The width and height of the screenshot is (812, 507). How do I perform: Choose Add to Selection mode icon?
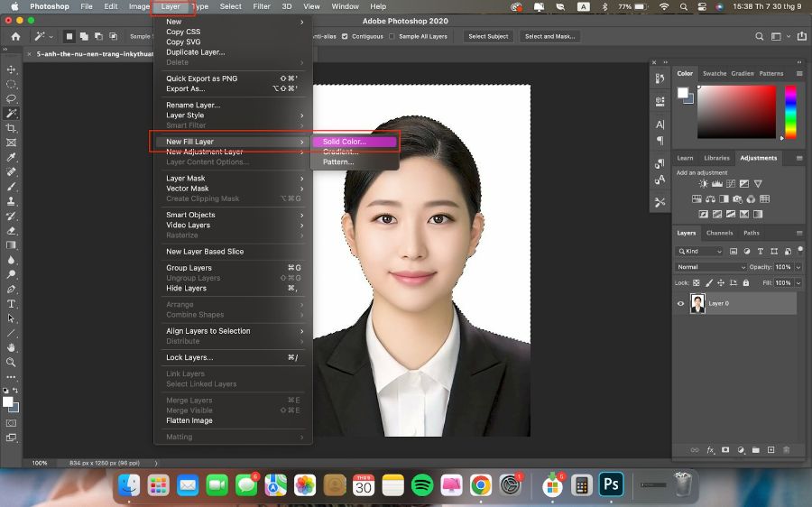84,36
